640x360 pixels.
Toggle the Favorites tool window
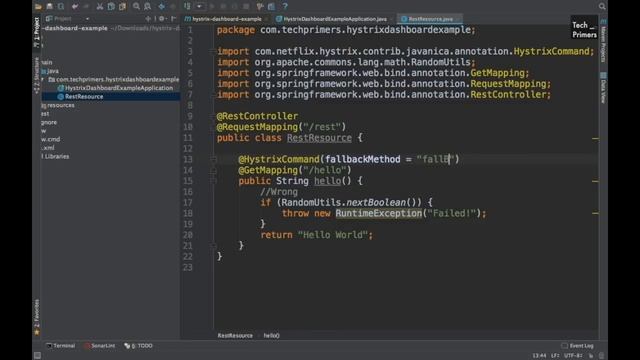click(37, 317)
